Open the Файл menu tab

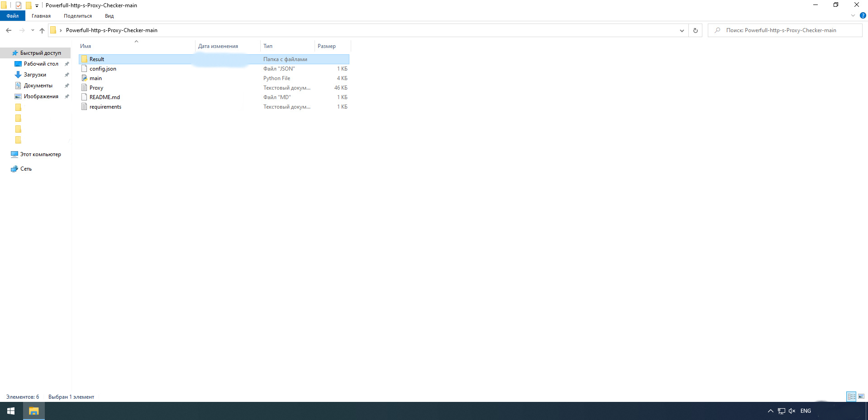click(x=13, y=16)
